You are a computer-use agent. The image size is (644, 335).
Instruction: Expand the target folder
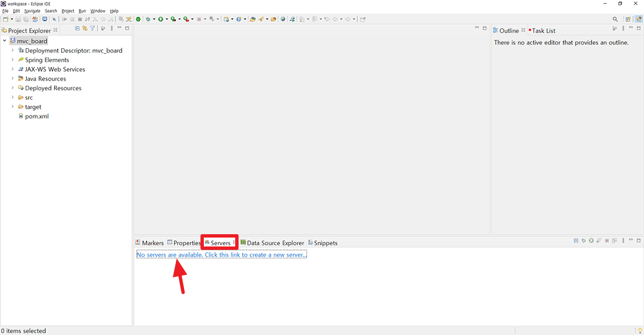click(12, 107)
